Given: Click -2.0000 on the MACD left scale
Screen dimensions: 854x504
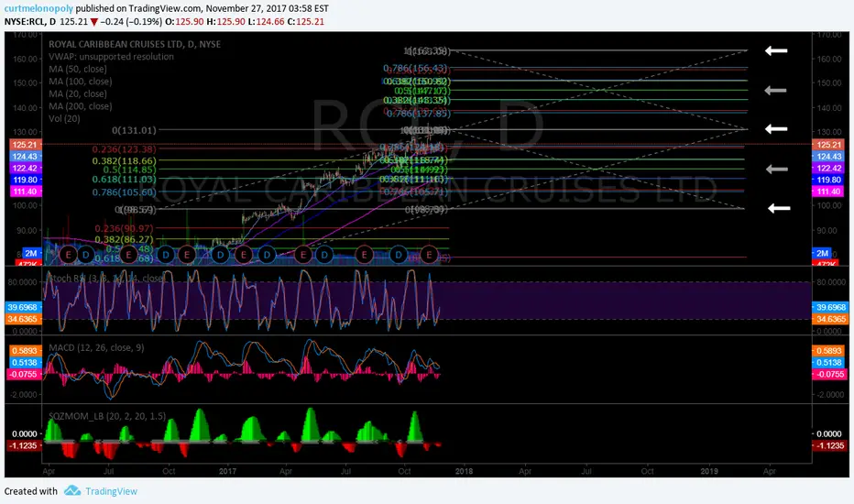Looking at the screenshot, I should (x=23, y=394).
